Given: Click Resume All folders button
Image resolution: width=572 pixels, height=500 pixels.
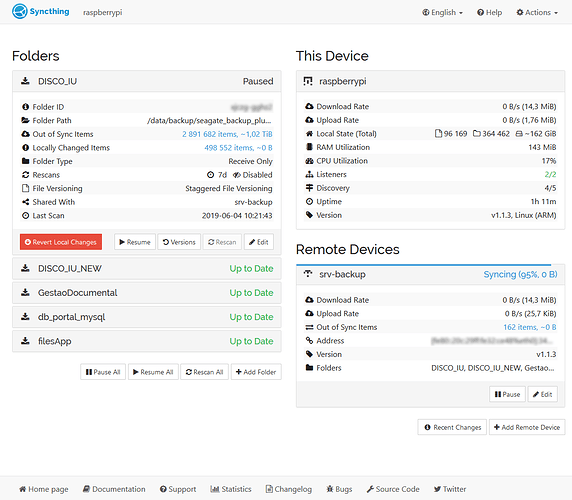Looking at the screenshot, I should click(153, 372).
